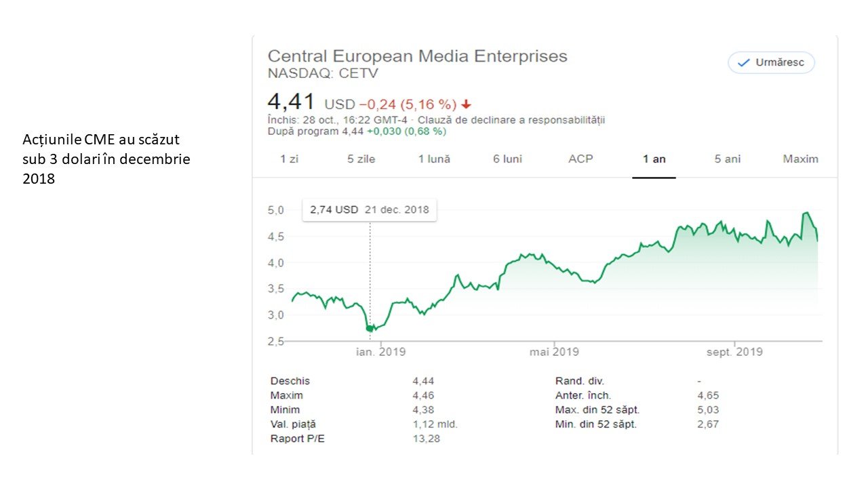Screen dimensions: 868x488
Task: Select the 1 an tab
Action: pos(654,159)
